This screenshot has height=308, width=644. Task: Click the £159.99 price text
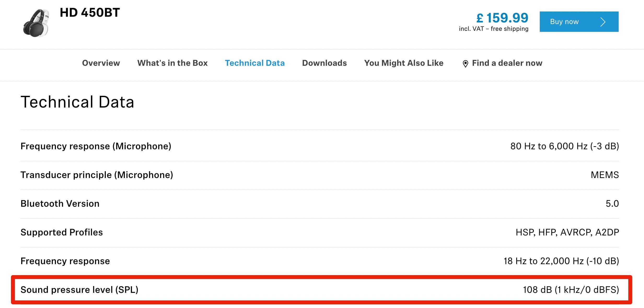pyautogui.click(x=502, y=18)
